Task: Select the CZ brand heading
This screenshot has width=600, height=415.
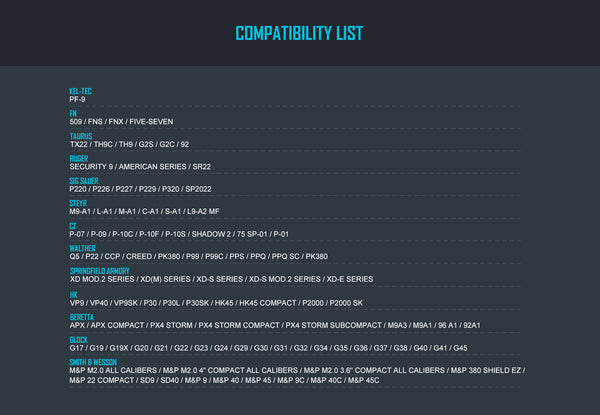Action: (73, 226)
